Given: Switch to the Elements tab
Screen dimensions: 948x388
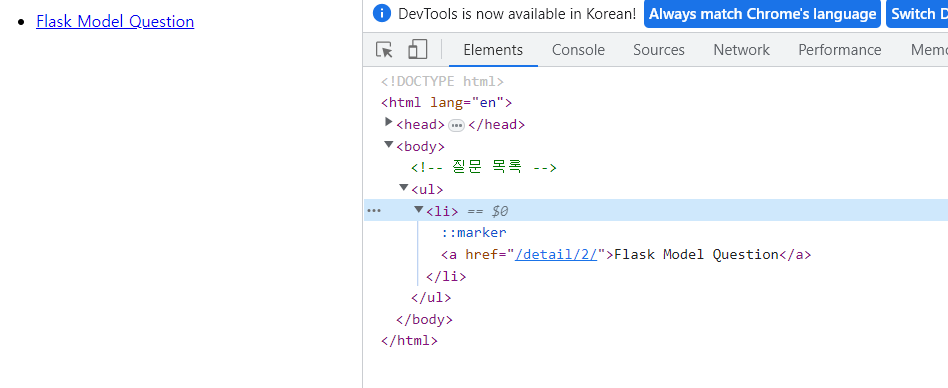Looking at the screenshot, I should click(493, 50).
